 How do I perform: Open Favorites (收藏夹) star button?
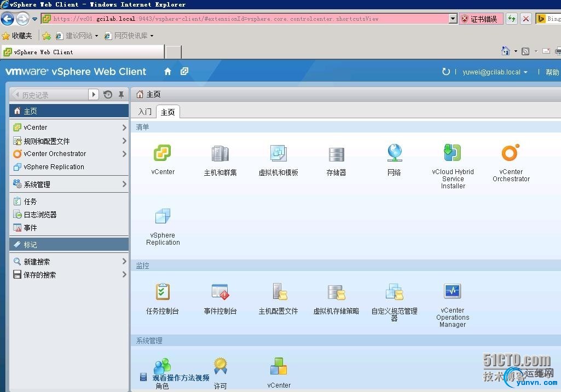pos(17,36)
